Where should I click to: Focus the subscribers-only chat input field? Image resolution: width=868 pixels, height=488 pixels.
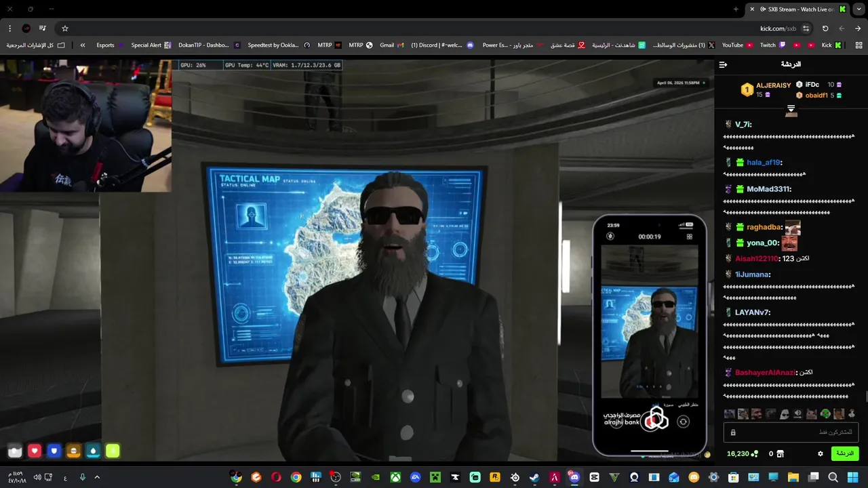pyautogui.click(x=792, y=432)
